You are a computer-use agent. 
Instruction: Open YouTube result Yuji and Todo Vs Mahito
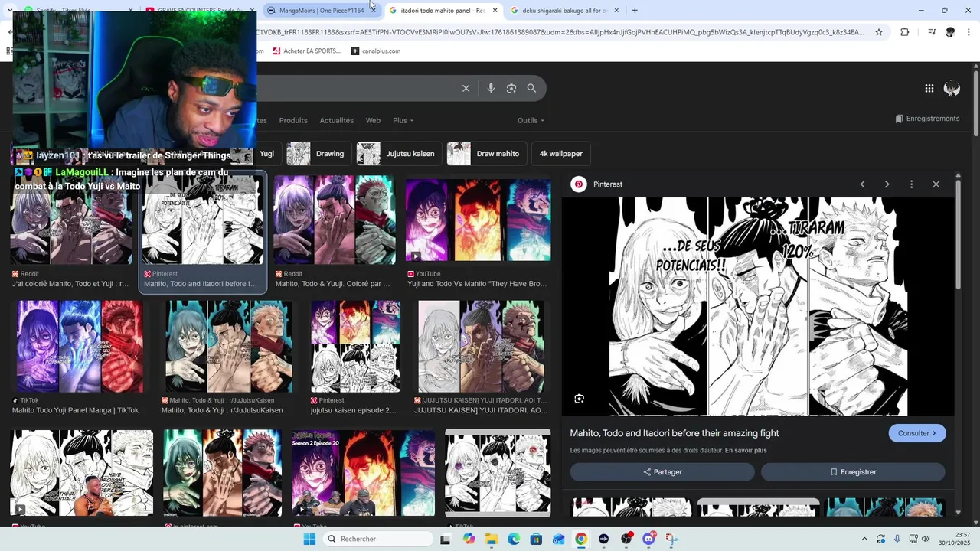tap(478, 233)
